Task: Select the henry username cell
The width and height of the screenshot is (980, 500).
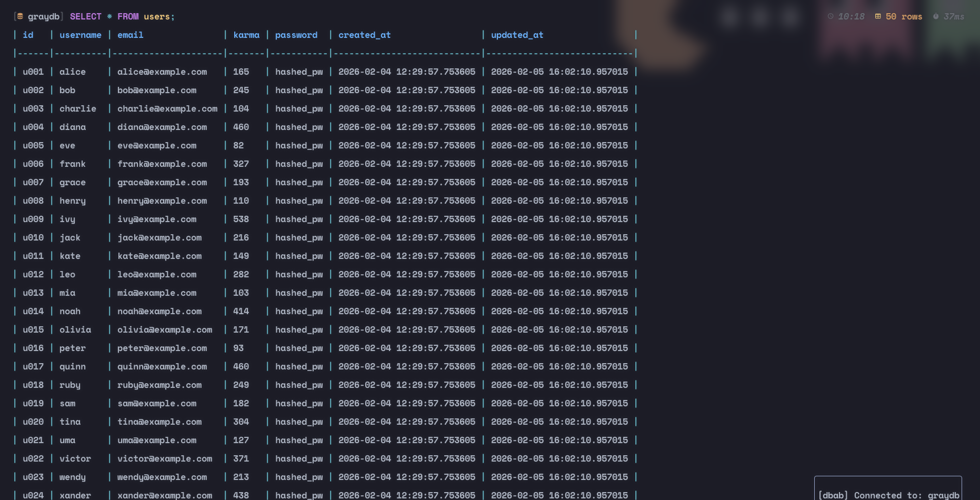Action: [73, 201]
